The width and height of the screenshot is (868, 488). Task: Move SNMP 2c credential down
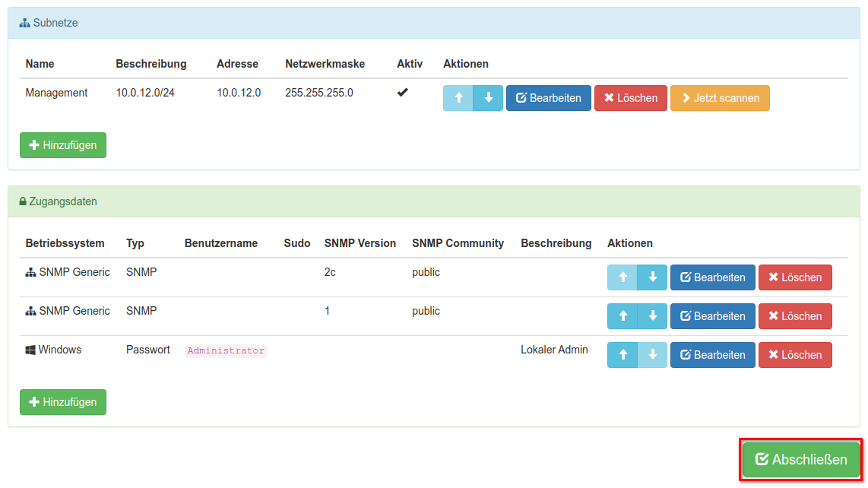[652, 277]
